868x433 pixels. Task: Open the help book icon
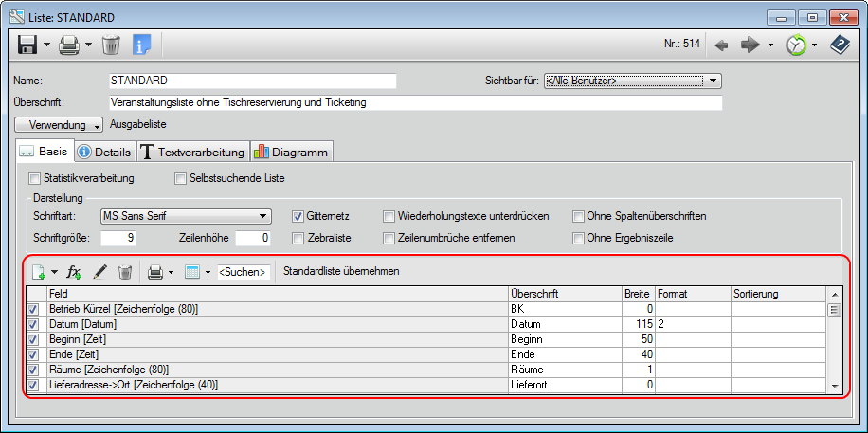(840, 45)
